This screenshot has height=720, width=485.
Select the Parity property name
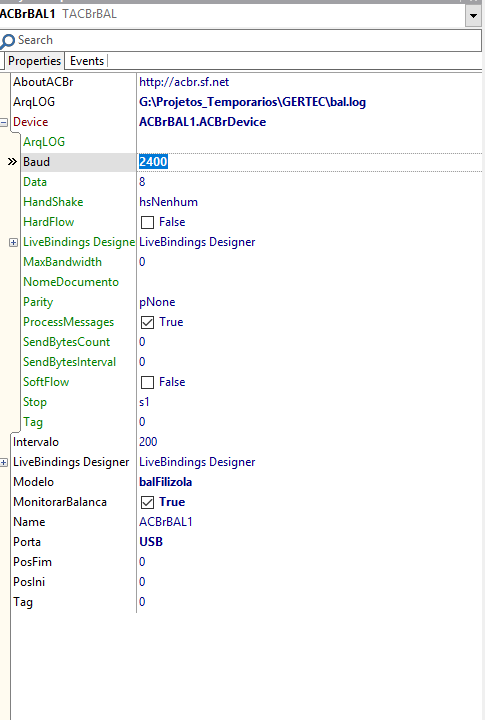(38, 302)
